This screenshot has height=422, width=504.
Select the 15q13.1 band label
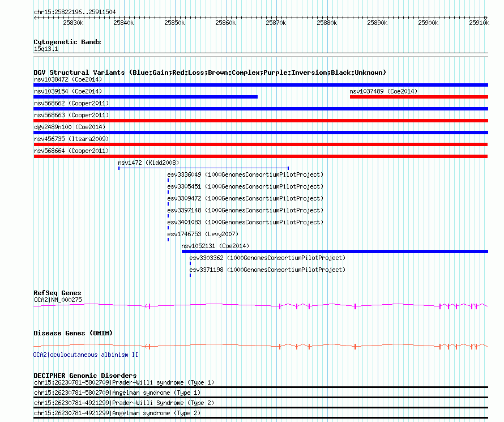(x=46, y=49)
